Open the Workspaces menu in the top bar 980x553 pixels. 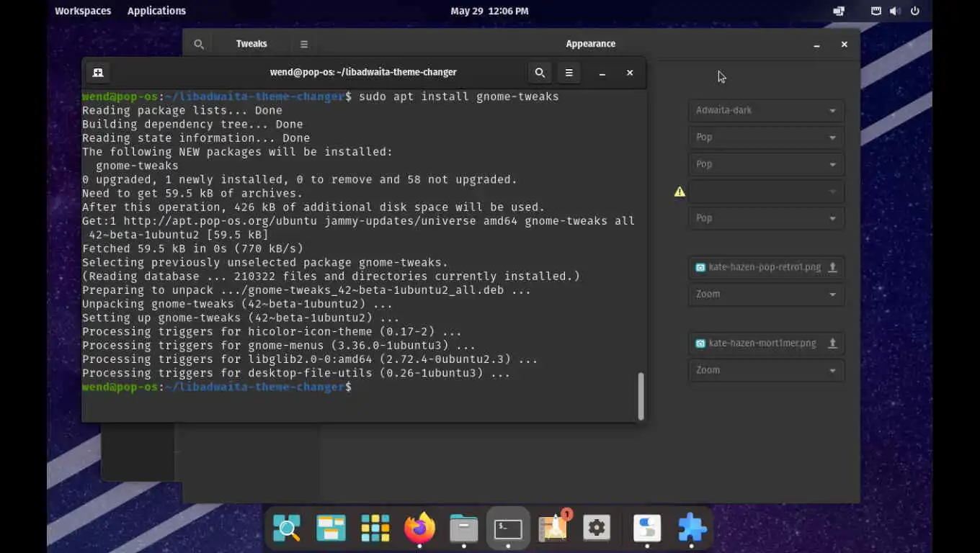pos(83,11)
